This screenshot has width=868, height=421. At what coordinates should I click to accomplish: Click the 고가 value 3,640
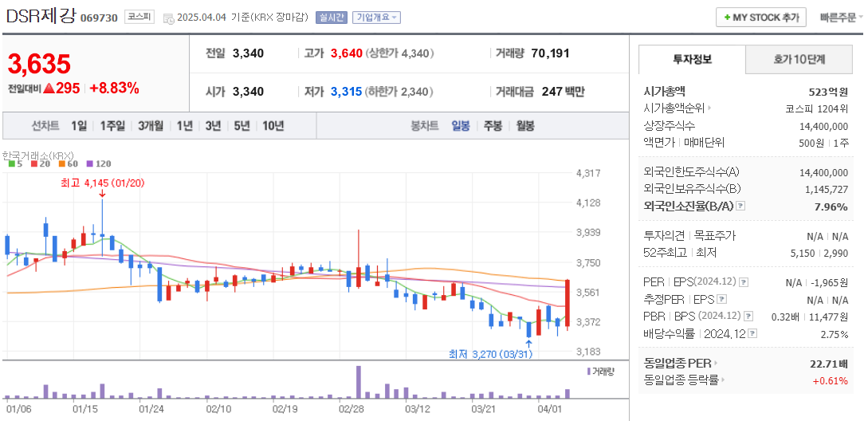pyautogui.click(x=347, y=53)
